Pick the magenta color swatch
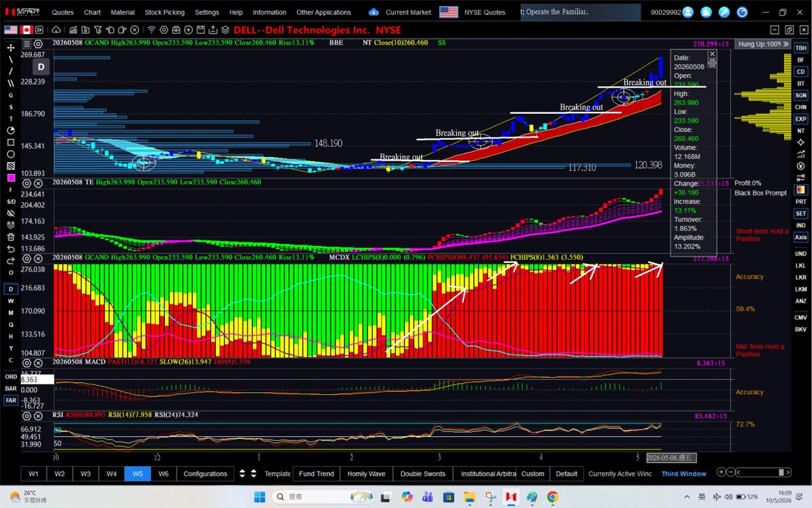Screen dimensions: 812x508 pyautogui.click(x=11, y=177)
